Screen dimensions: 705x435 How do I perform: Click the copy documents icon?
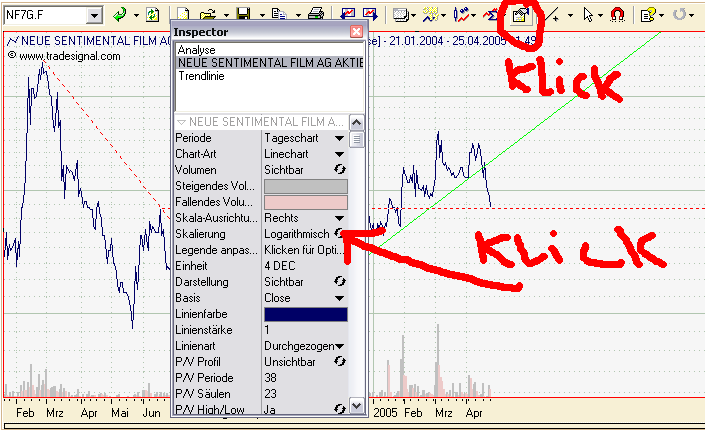pos(279,15)
